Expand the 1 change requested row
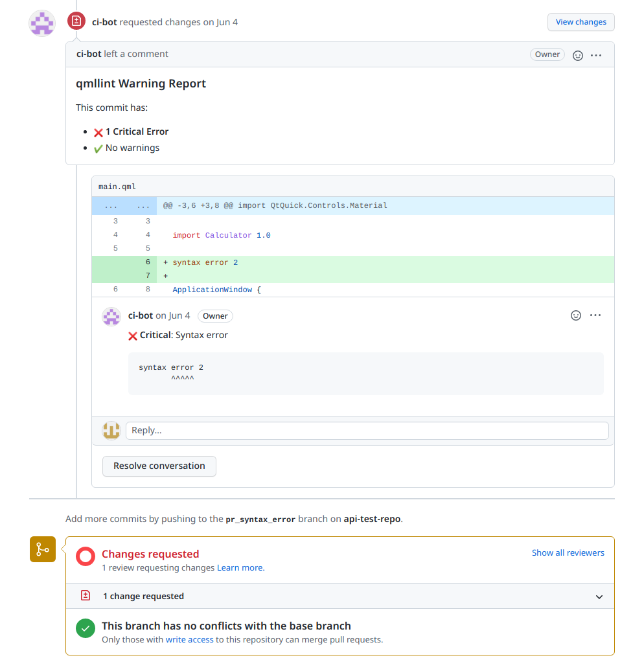 pyautogui.click(x=143, y=596)
